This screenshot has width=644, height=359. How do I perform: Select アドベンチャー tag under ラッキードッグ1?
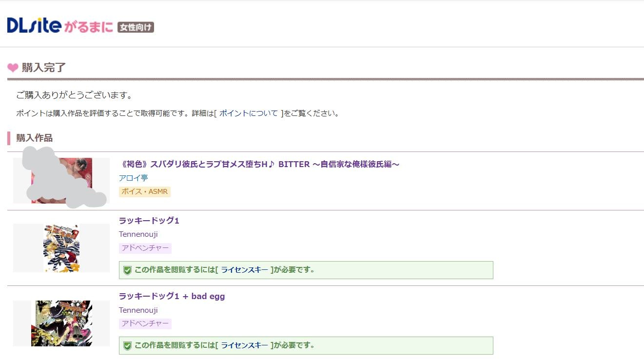[145, 248]
